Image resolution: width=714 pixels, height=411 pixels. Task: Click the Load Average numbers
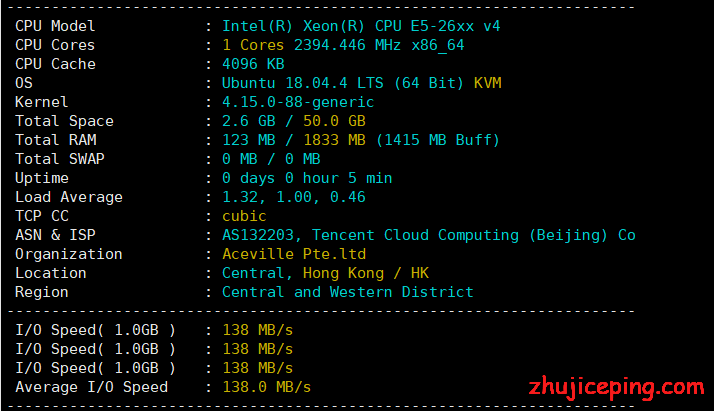294,197
